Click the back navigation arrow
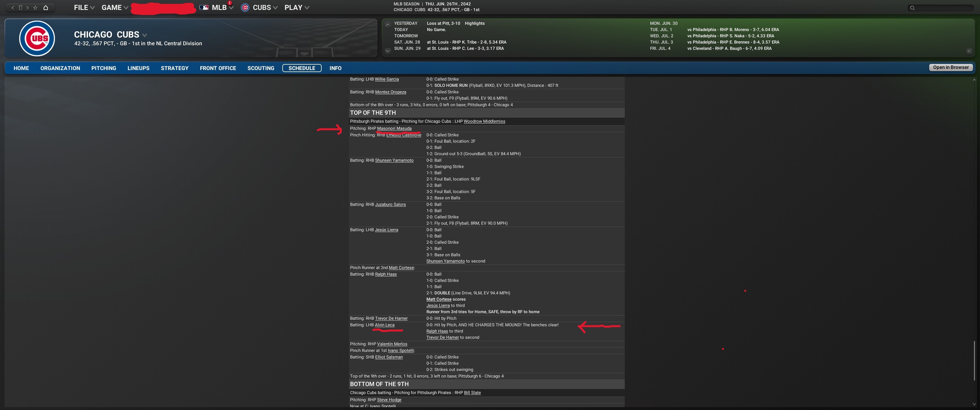Screen dimensions: 980x410 (13, 8)
